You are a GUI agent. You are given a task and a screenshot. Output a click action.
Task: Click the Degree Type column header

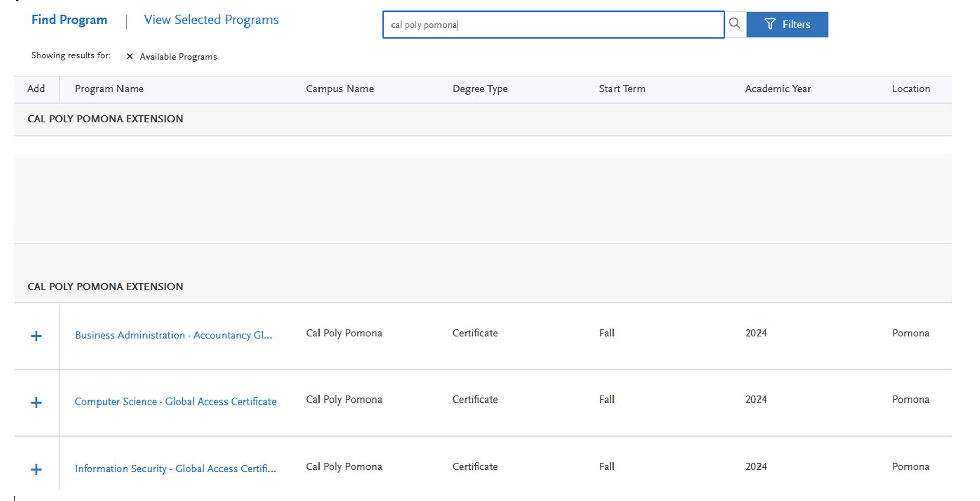480,89
